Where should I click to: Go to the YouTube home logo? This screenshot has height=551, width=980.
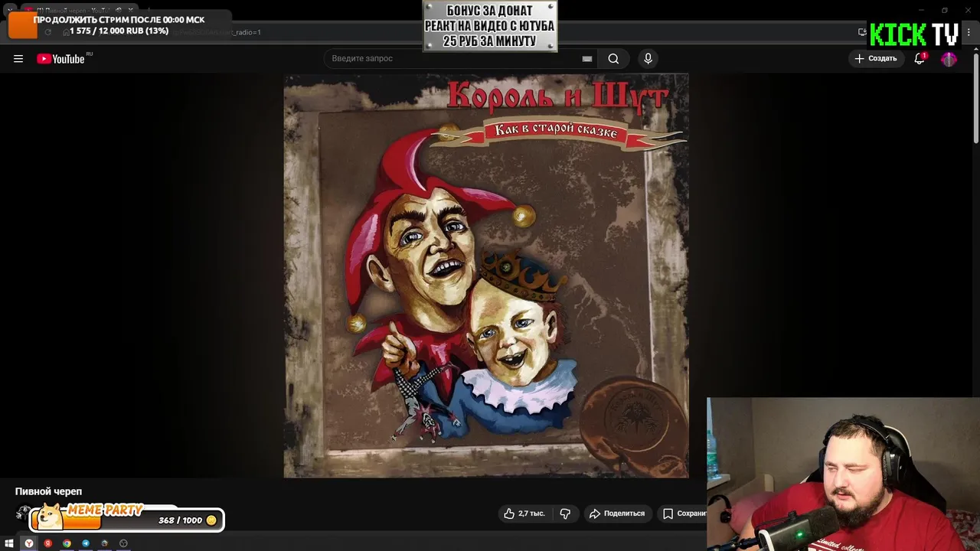coord(60,59)
